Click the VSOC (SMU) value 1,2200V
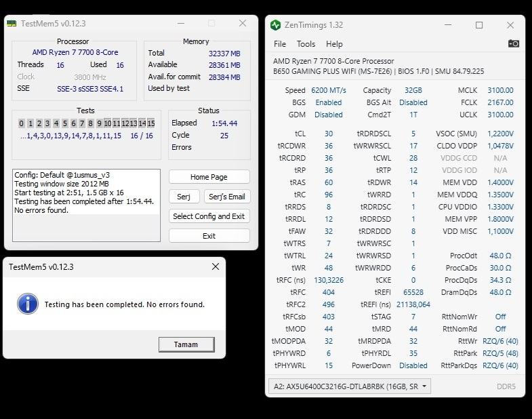The image size is (532, 419). (500, 134)
